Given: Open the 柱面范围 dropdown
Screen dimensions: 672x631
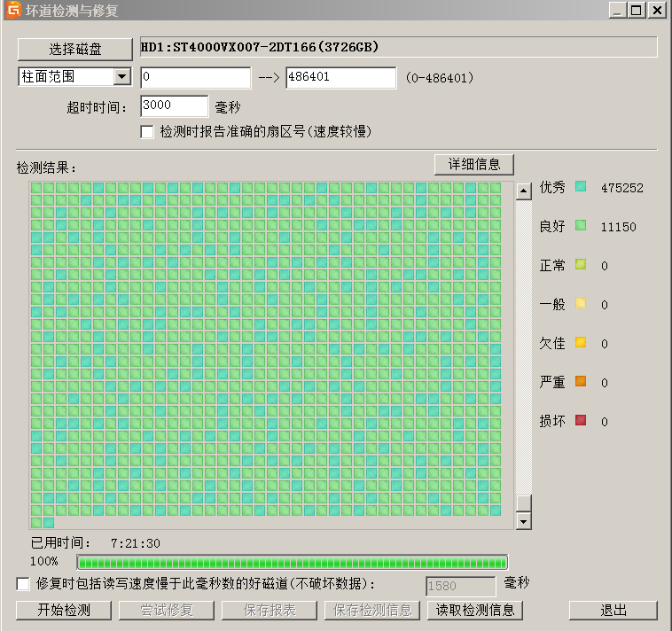Looking at the screenshot, I should pyautogui.click(x=122, y=77).
